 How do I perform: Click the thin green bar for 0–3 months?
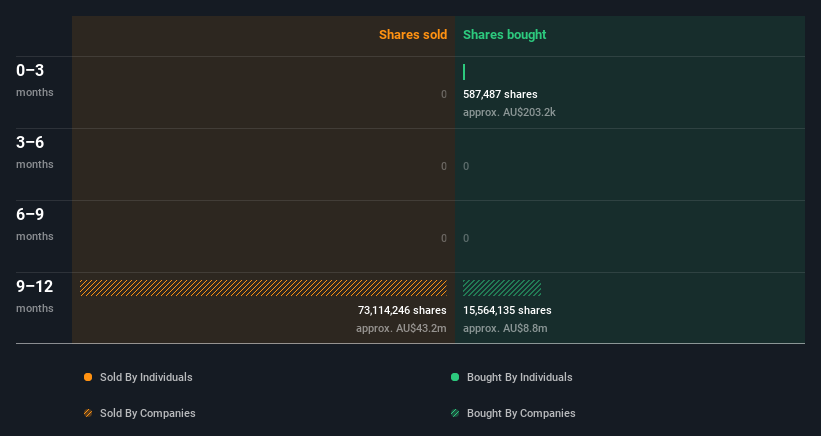click(464, 72)
